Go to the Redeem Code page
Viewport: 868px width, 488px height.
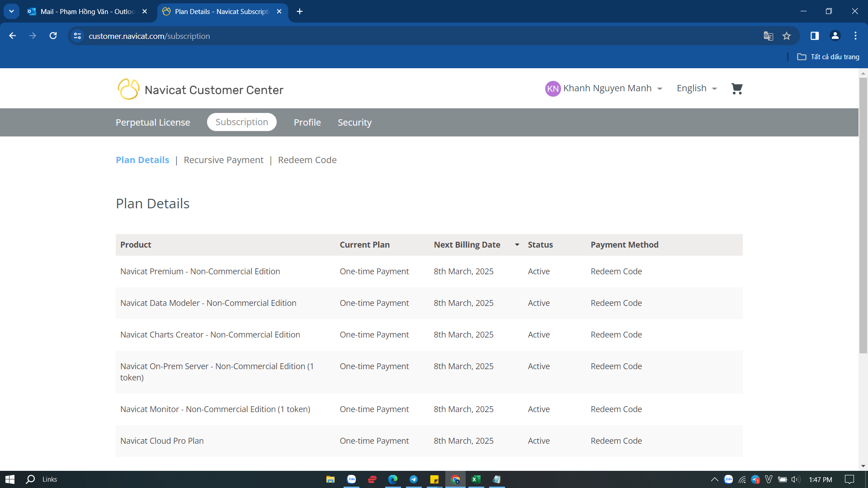(307, 160)
